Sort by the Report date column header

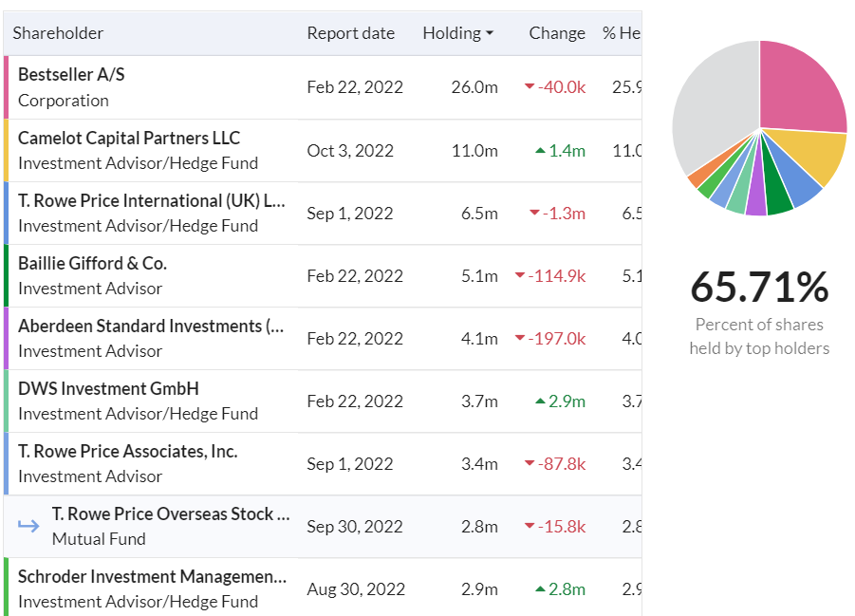point(350,33)
